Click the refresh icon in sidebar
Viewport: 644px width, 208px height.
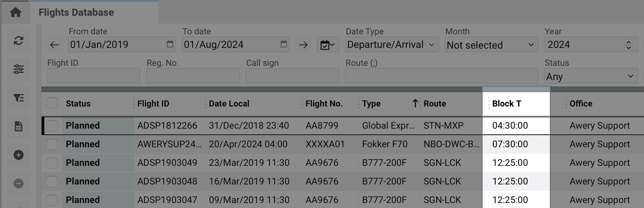19,41
